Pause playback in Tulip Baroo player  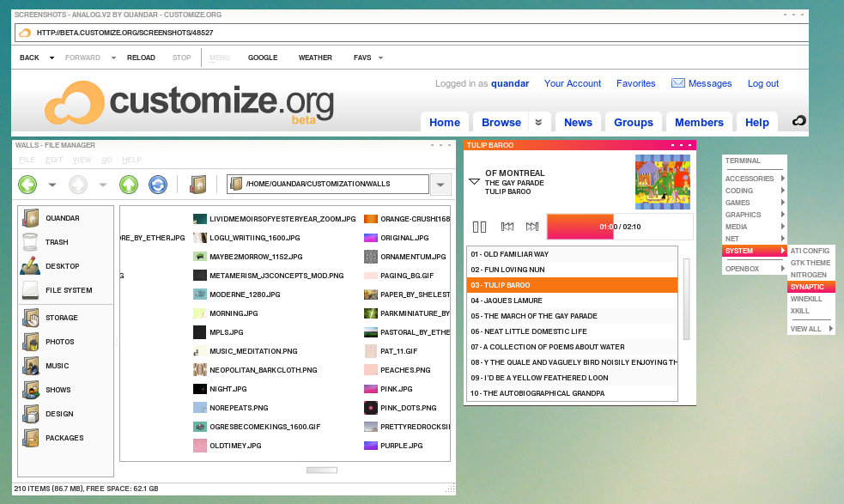[480, 227]
